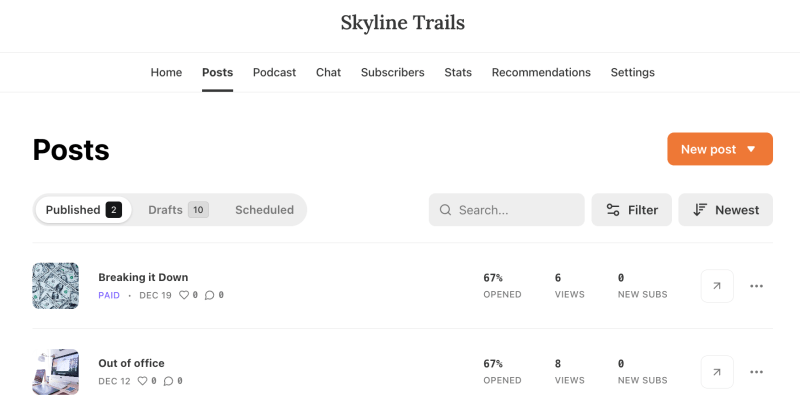Click heart icon on Breaking it Down post

[183, 295]
